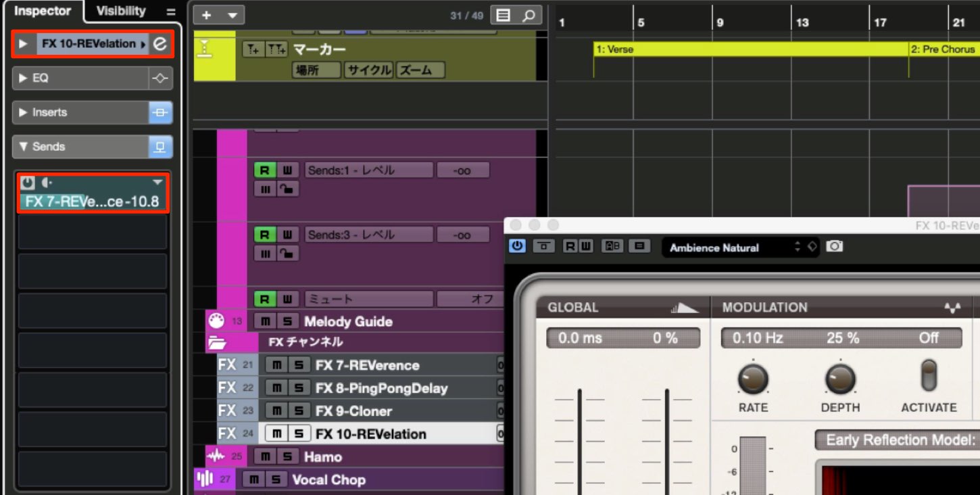Viewport: 980px width, 495px height.
Task: Click the modulation RATE knob
Action: [753, 379]
